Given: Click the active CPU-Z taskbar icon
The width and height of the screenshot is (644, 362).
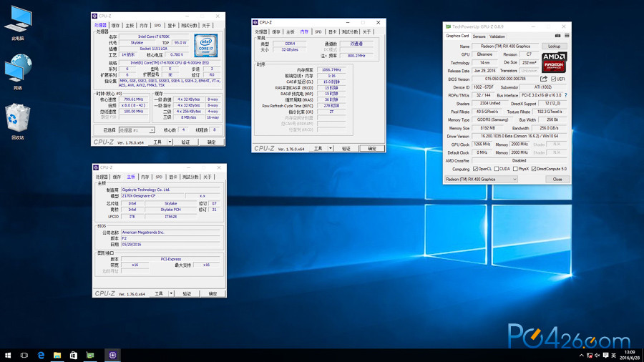Looking at the screenshot, I should [112, 355].
